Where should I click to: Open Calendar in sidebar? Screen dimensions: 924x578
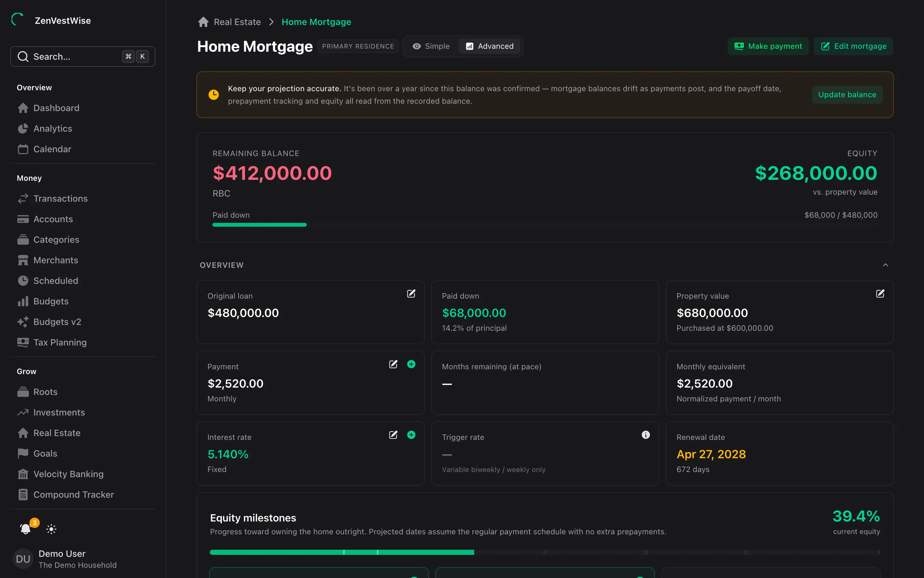pos(82,149)
